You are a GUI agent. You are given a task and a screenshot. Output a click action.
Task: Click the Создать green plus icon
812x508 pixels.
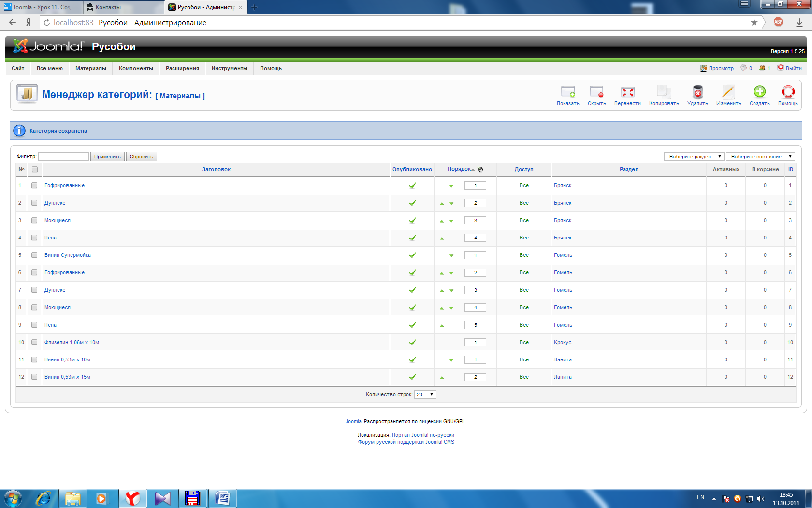(x=759, y=92)
